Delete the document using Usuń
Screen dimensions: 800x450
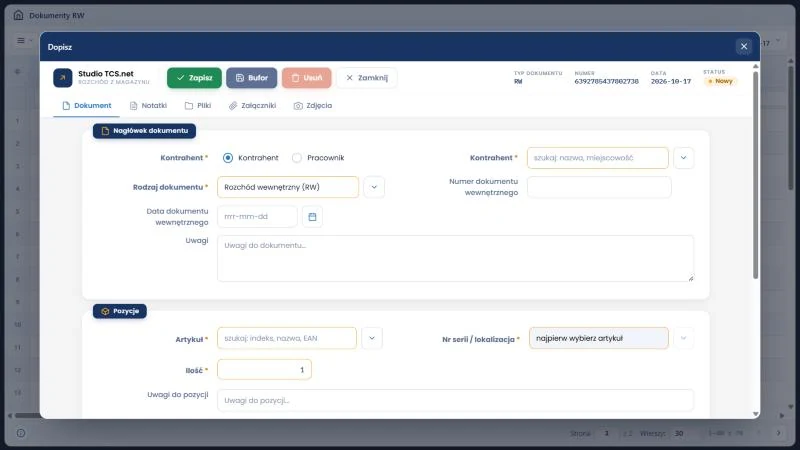307,78
